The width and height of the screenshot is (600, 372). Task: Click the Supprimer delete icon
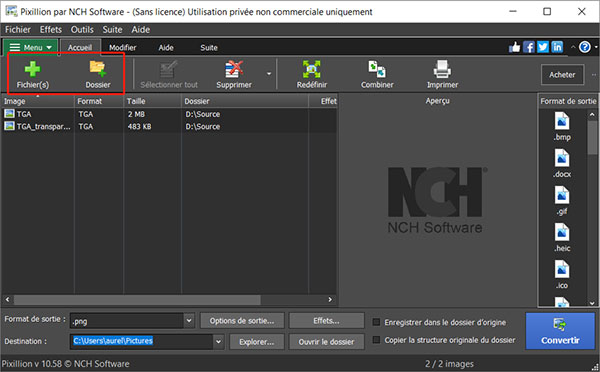click(x=234, y=69)
